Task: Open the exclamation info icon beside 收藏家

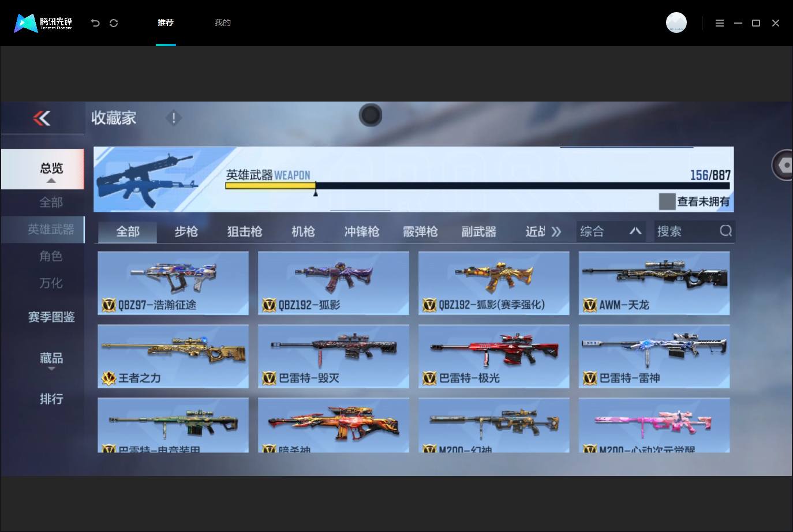Action: 173,118
